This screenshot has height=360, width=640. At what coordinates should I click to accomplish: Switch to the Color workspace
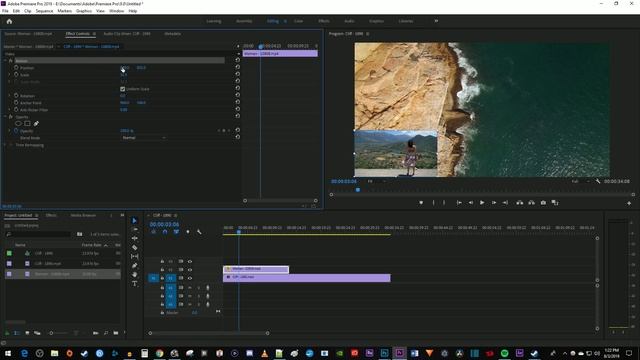[298, 21]
